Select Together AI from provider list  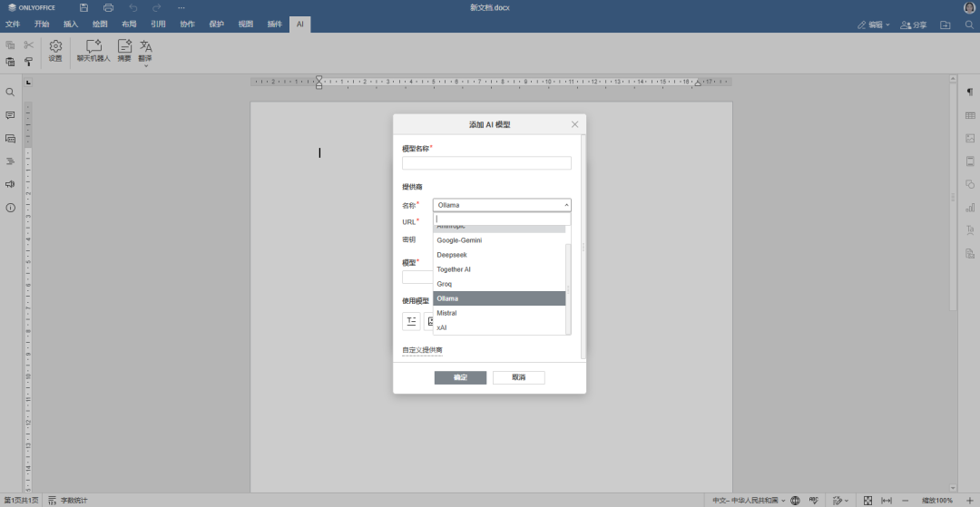click(499, 269)
